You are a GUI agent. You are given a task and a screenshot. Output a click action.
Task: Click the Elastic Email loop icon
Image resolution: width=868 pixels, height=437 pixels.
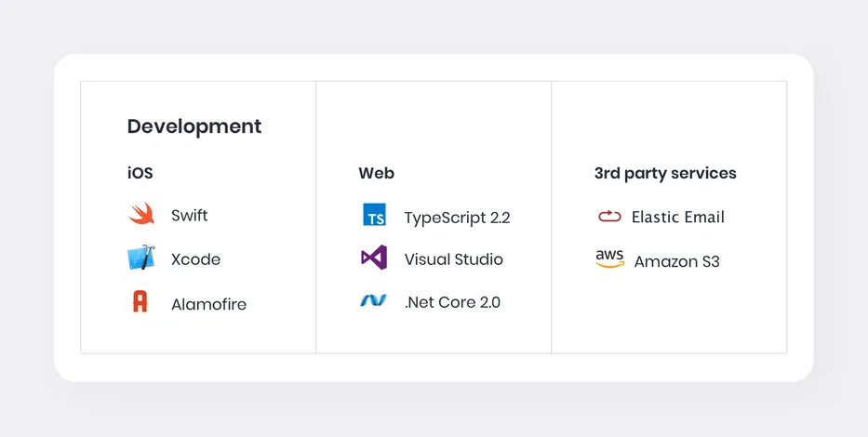coord(609,217)
